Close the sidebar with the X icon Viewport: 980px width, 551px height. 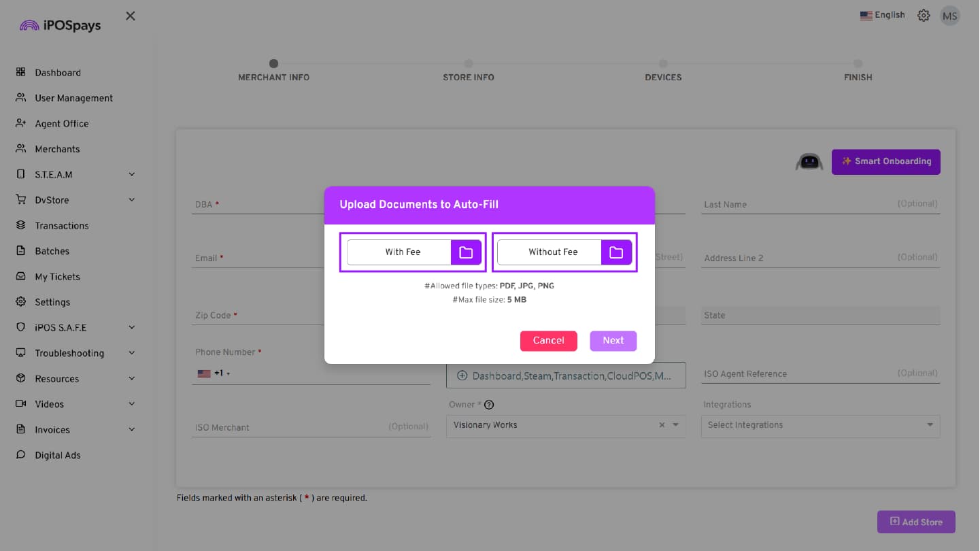point(131,16)
